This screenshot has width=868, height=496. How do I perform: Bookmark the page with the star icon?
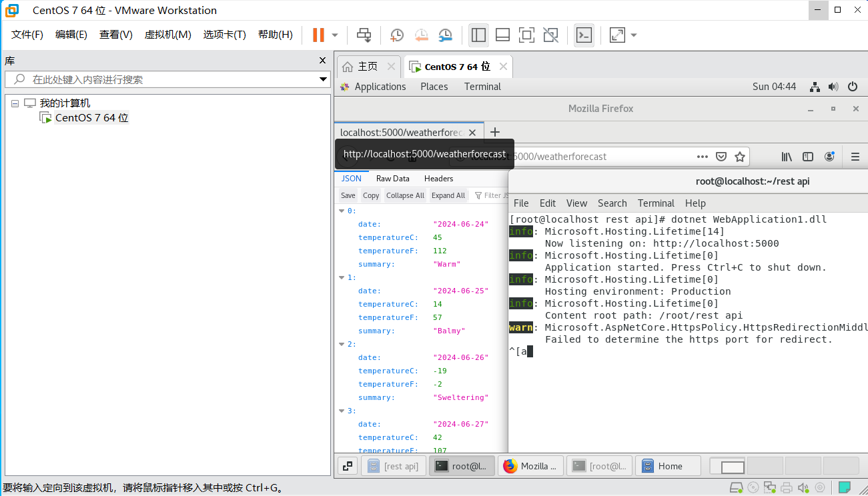[x=740, y=156]
